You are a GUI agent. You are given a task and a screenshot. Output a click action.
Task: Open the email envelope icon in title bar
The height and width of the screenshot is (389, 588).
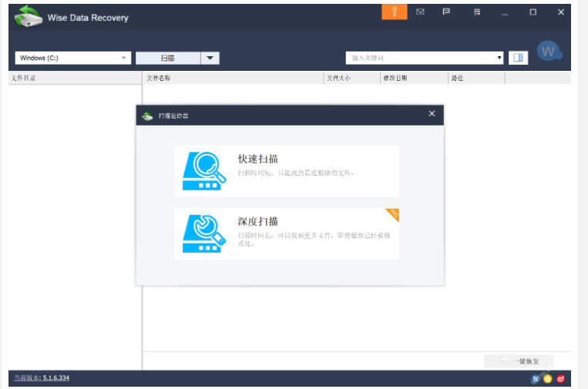420,12
